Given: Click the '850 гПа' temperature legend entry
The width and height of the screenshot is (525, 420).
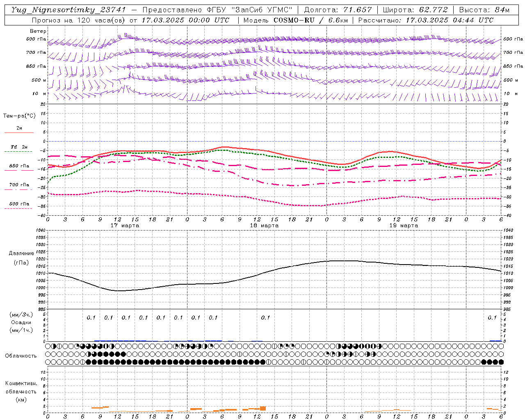Looking at the screenshot, I should (19, 166).
